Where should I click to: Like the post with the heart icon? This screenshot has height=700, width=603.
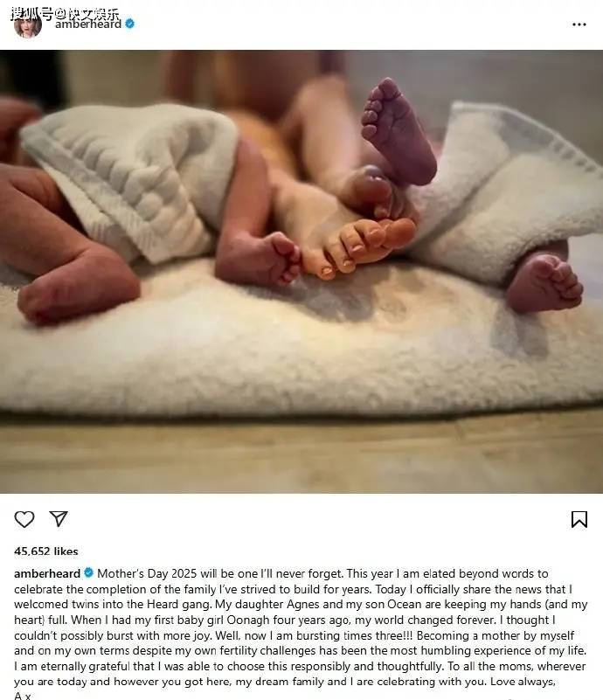[x=24, y=519]
